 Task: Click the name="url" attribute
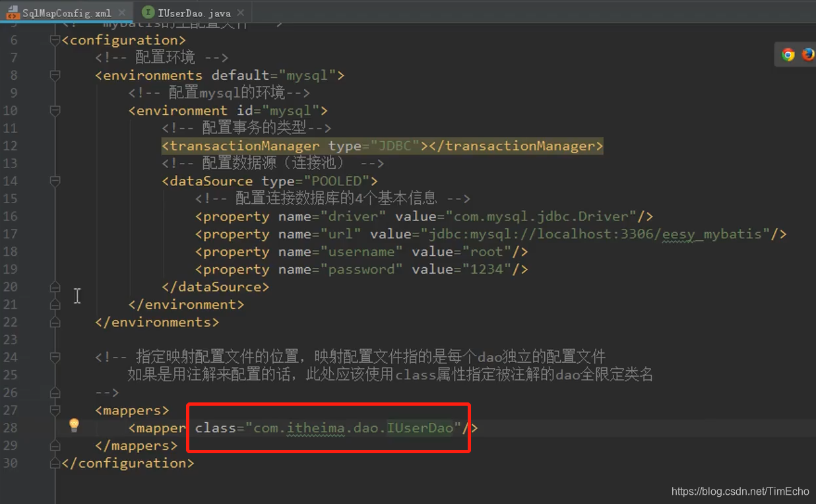[x=320, y=234]
